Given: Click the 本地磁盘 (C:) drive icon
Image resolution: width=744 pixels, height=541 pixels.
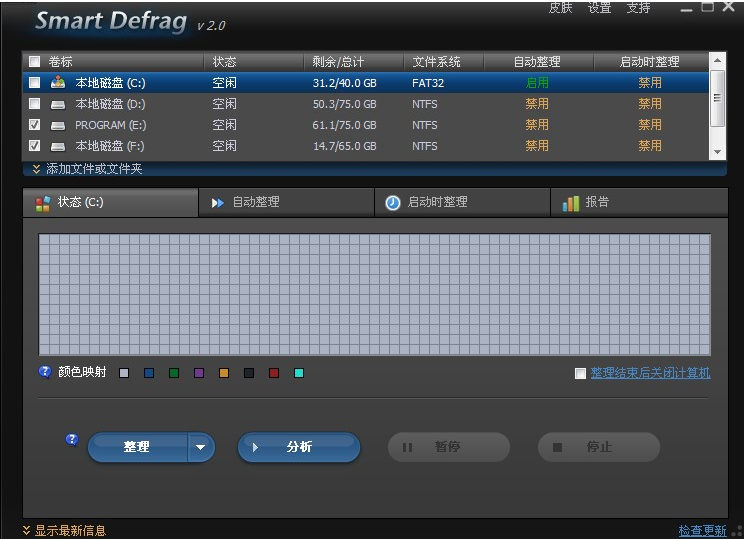Looking at the screenshot, I should click(x=58, y=83).
